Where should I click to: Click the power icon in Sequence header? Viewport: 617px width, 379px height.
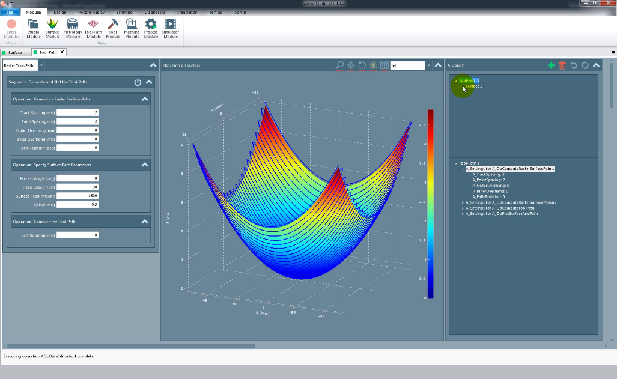click(x=138, y=82)
